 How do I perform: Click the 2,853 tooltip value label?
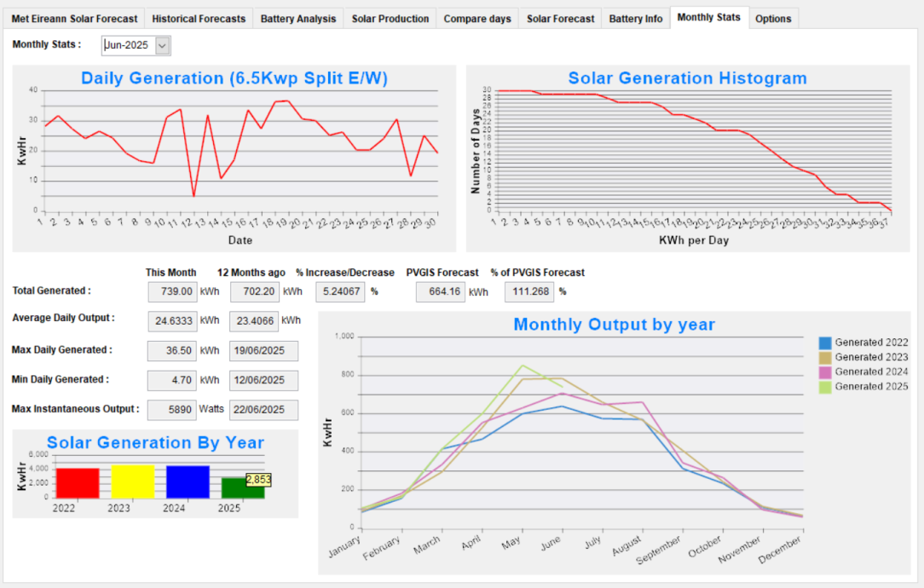[x=258, y=480]
